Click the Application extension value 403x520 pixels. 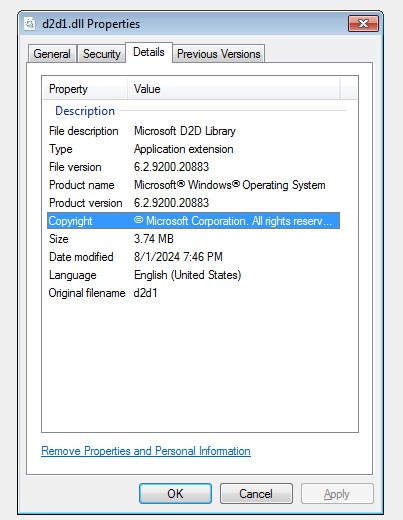click(184, 149)
